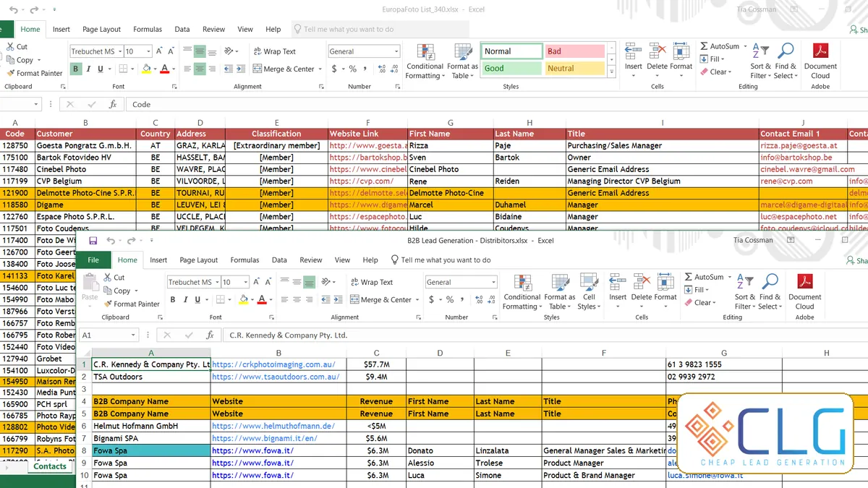
Task: Select the Contacts sheet tab
Action: pos(50,466)
